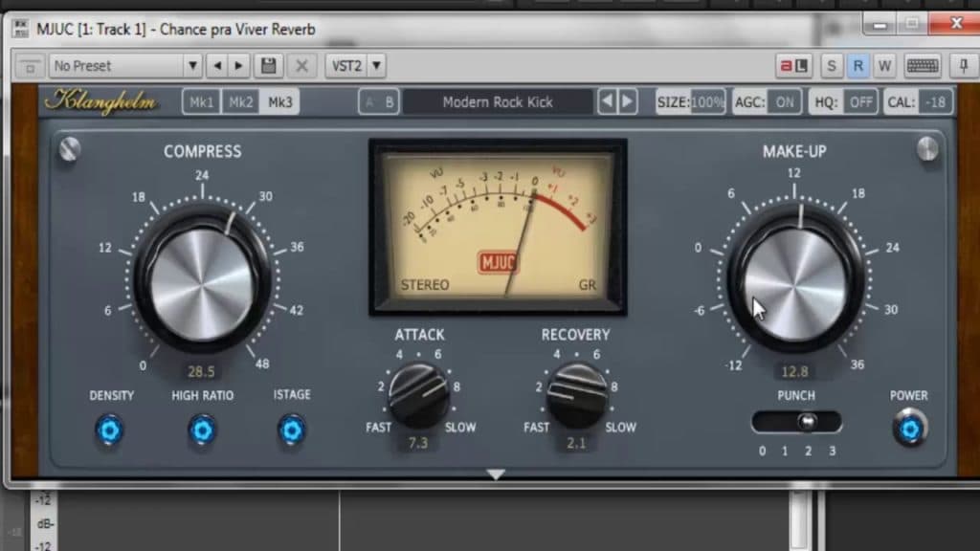Enable read automation with R button

pyautogui.click(x=858, y=65)
